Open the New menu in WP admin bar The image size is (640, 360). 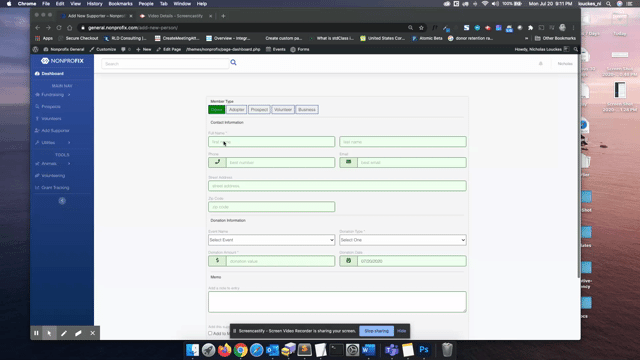pos(144,49)
